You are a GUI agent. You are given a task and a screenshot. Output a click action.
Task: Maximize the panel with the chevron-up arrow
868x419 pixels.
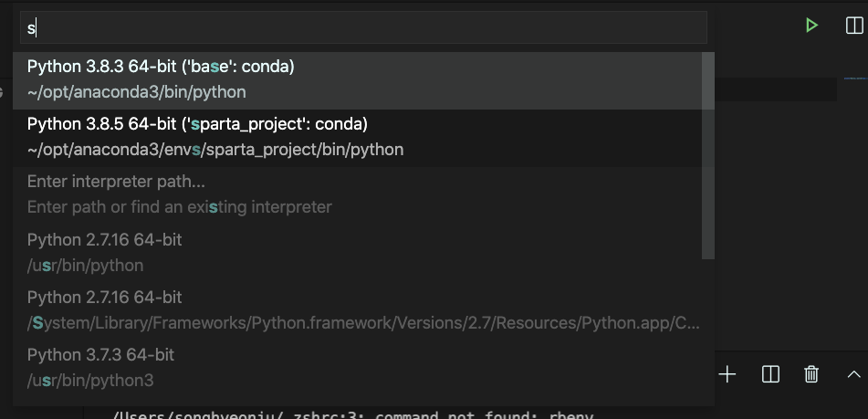(853, 374)
